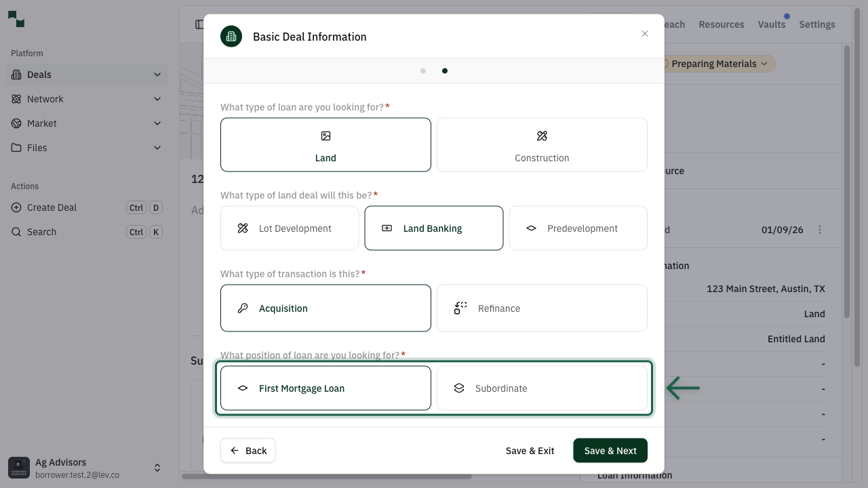Click the Market globe icon
This screenshot has height=488, width=868.
[x=15, y=123]
